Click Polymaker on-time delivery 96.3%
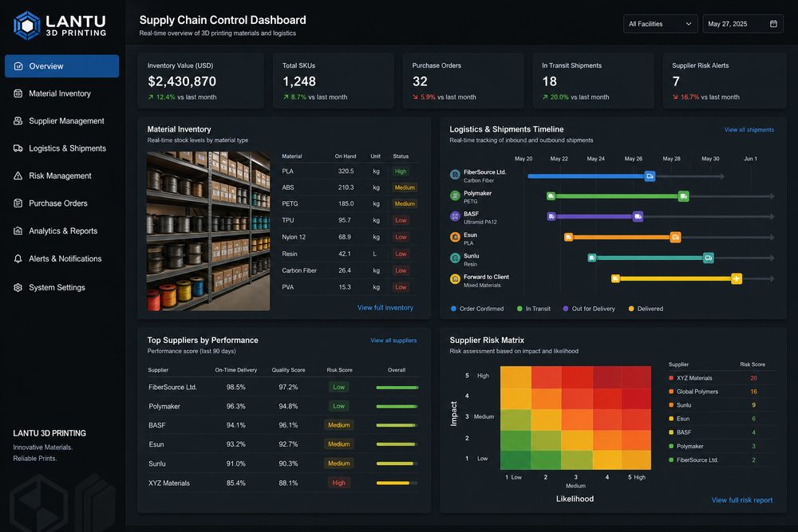 [235, 406]
